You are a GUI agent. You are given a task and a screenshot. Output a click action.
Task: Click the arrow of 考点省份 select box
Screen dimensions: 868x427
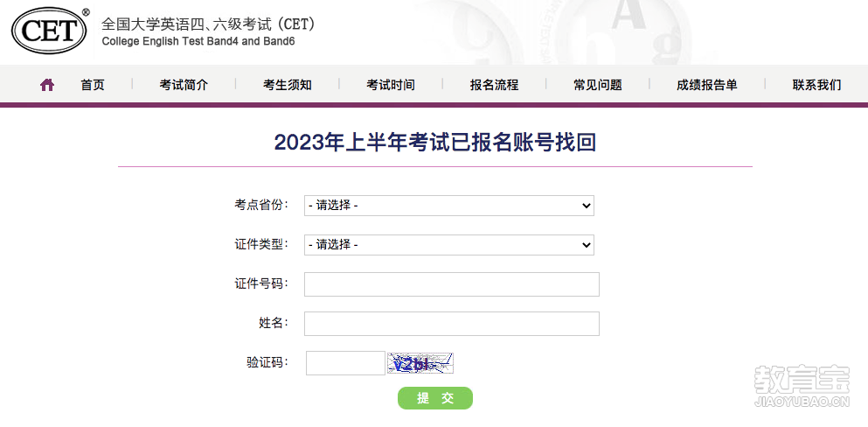587,206
